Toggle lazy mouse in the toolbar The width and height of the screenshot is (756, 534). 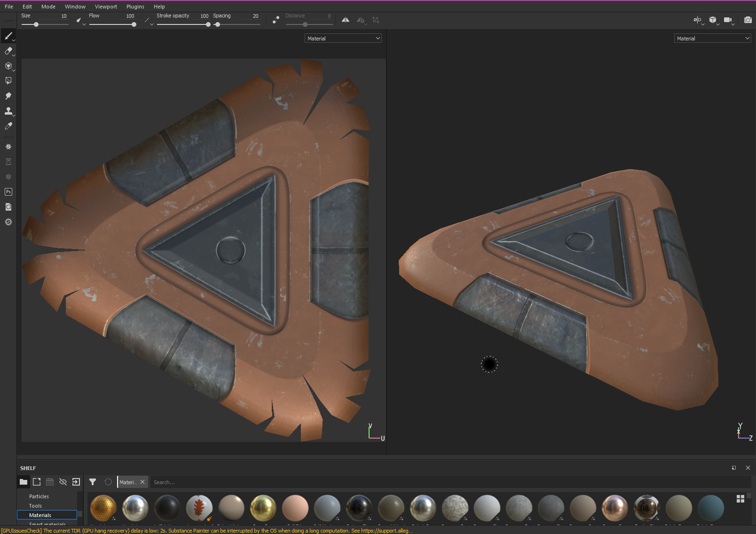[276, 20]
